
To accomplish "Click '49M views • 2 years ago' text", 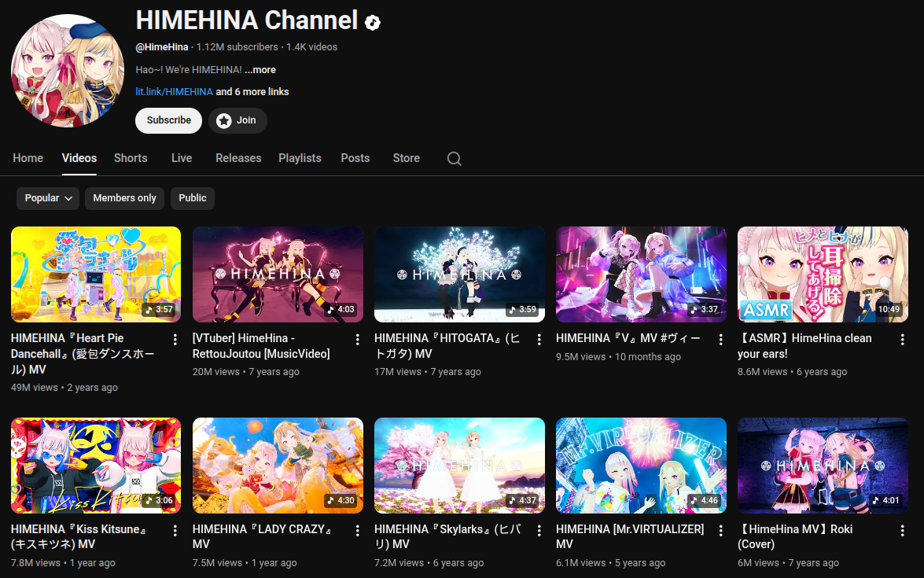I will click(x=64, y=388).
